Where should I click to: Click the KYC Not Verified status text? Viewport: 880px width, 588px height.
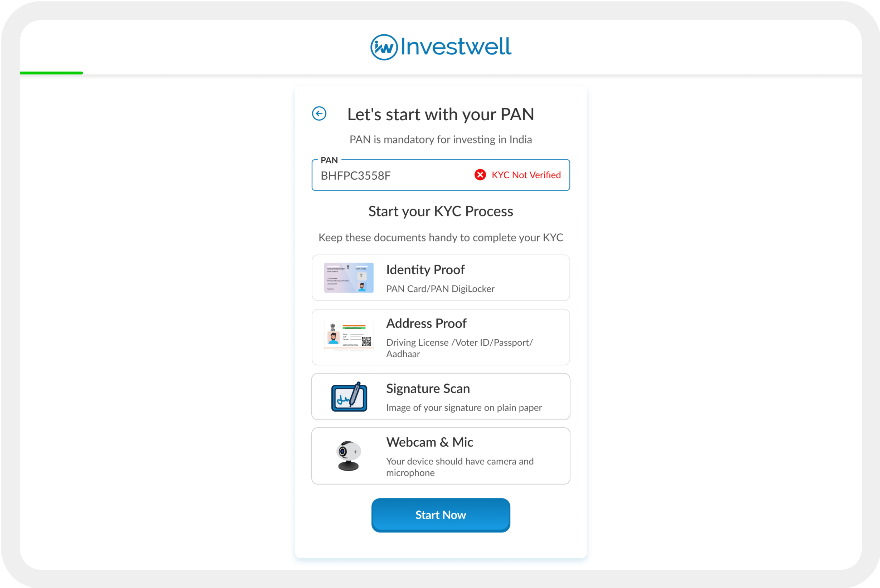click(x=526, y=175)
